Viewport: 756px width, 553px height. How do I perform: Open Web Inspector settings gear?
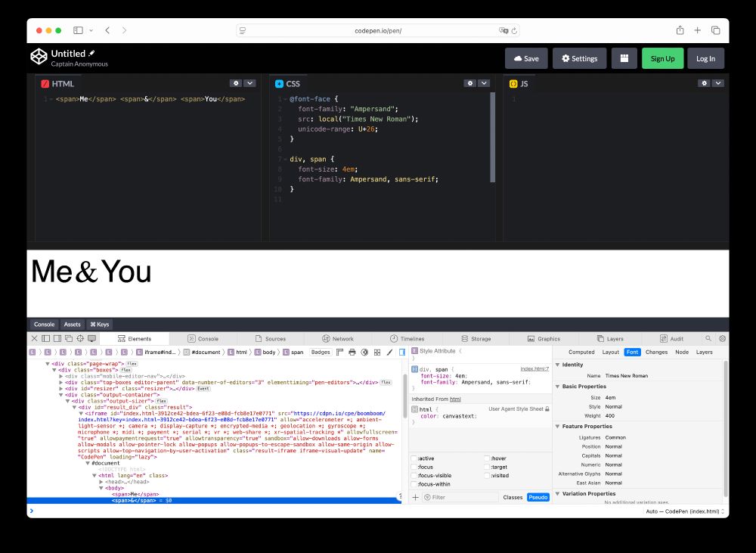pyautogui.click(x=722, y=338)
